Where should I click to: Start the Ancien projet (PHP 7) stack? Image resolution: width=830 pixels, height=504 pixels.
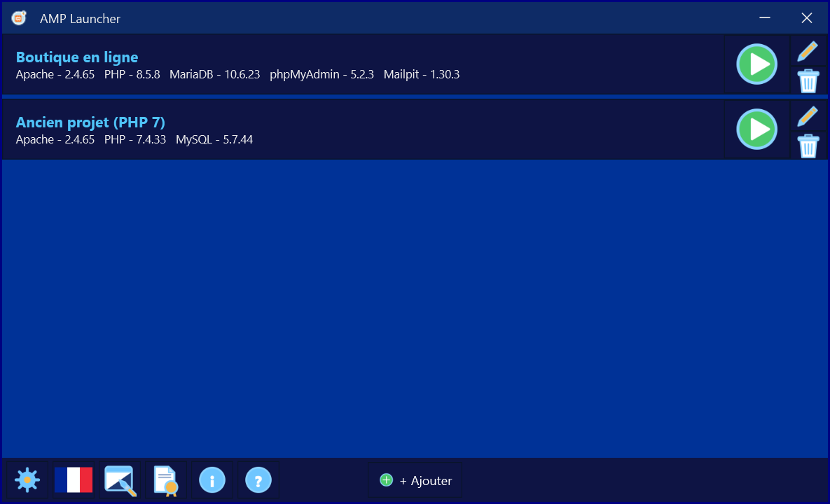pyautogui.click(x=756, y=129)
